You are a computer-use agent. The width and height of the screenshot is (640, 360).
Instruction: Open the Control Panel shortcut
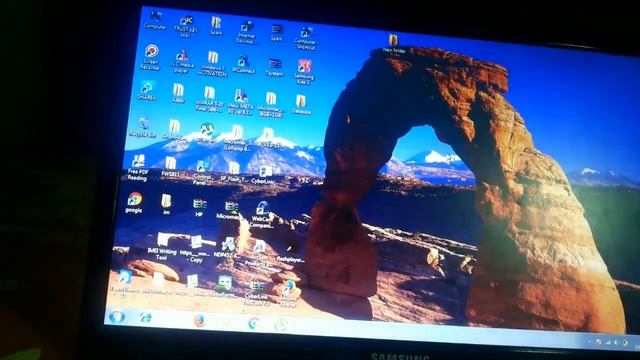click(202, 172)
